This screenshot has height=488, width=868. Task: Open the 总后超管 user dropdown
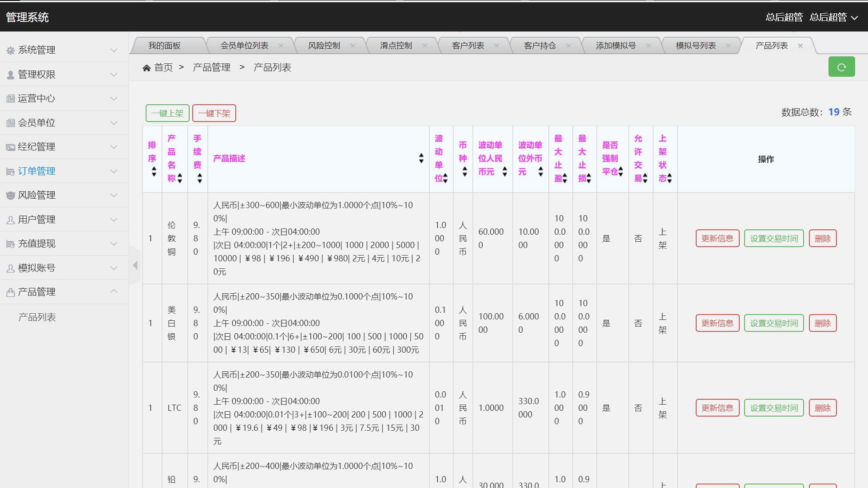[x=834, y=17]
